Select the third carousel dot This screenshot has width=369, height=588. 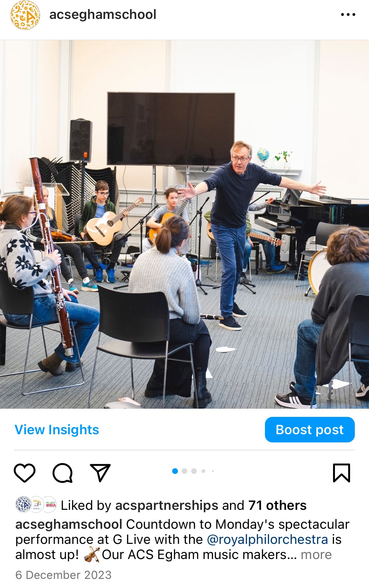coord(194,471)
